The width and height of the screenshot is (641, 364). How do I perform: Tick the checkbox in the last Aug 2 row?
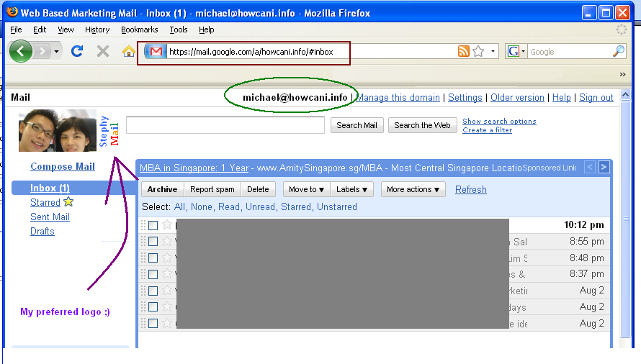153,324
